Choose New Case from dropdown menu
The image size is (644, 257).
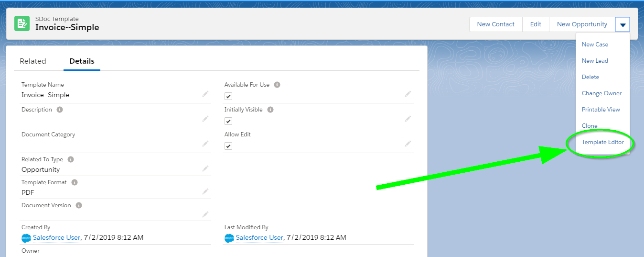tap(595, 45)
